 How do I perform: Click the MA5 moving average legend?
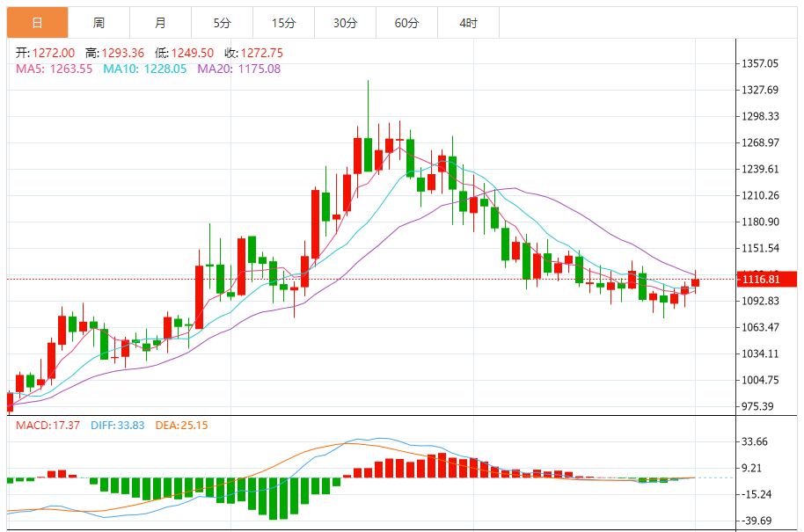tap(55, 69)
